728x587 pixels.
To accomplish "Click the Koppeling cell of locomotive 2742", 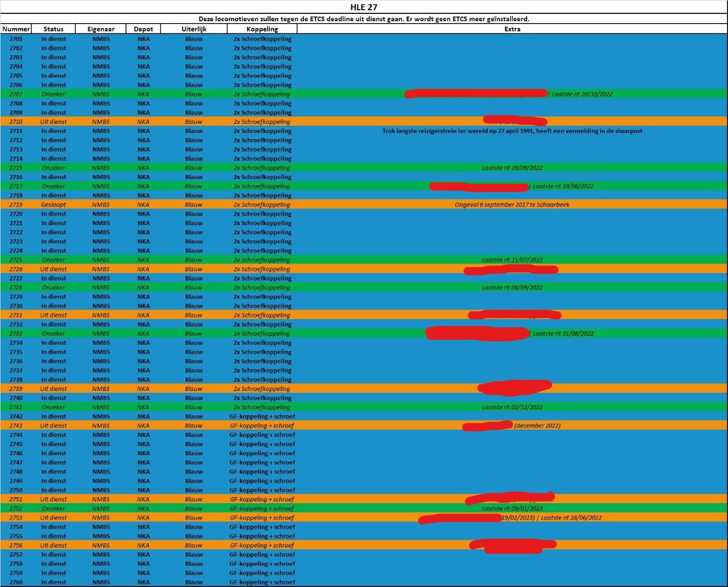I will pyautogui.click(x=262, y=416).
